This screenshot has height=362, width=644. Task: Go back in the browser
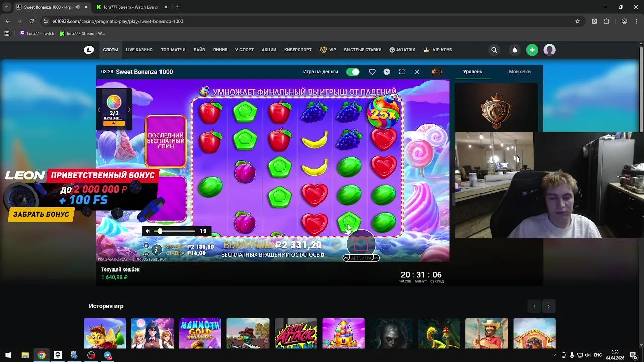pyautogui.click(x=7, y=21)
